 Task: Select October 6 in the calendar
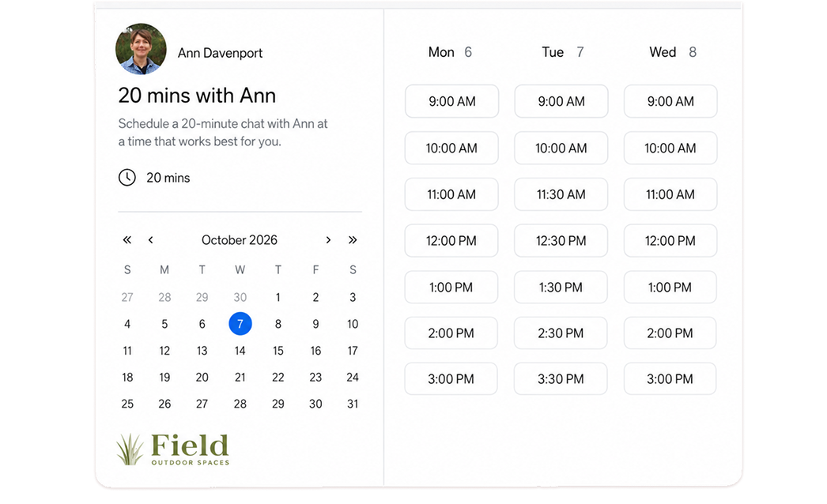click(x=202, y=324)
